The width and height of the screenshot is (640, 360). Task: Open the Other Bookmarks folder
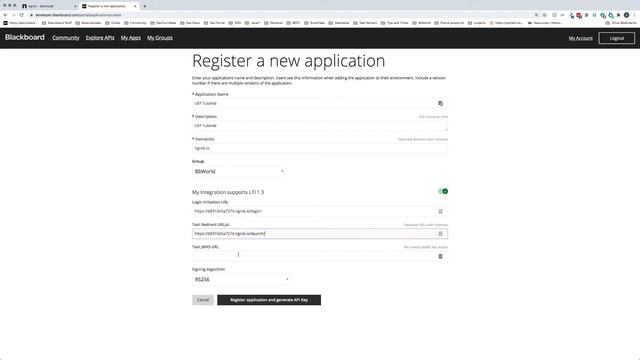tap(621, 23)
